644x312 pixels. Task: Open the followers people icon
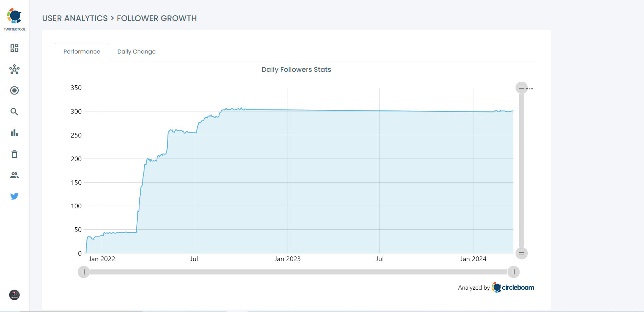tap(14, 175)
